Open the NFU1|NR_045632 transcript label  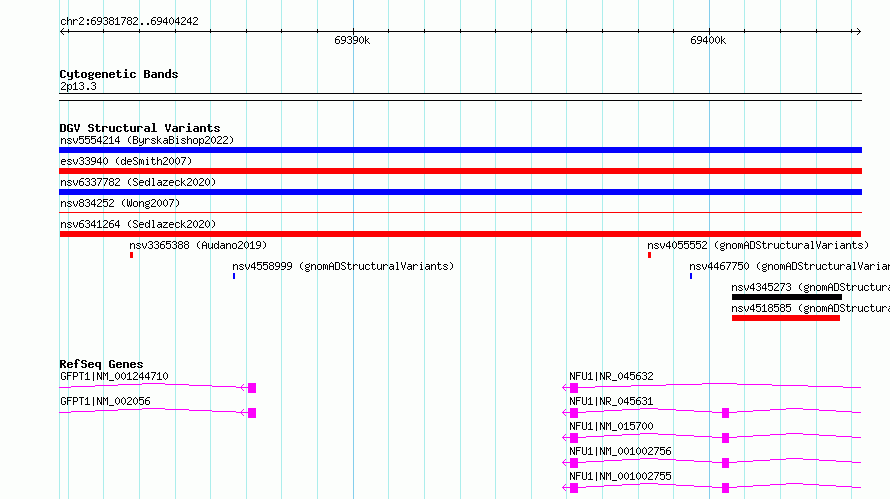(x=611, y=376)
